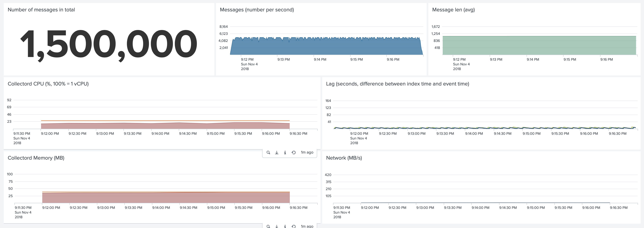Click the '1m ago' timestamp under CPU panel

pos(307,152)
